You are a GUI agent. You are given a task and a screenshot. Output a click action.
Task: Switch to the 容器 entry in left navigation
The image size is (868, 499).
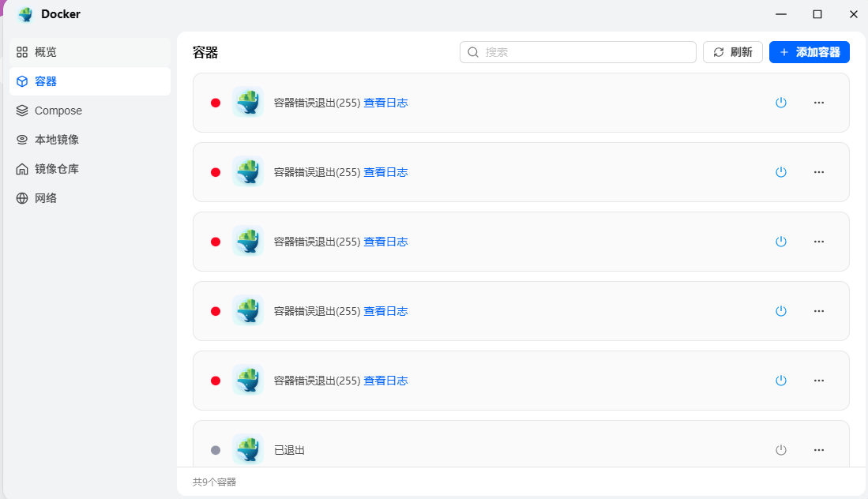point(45,81)
